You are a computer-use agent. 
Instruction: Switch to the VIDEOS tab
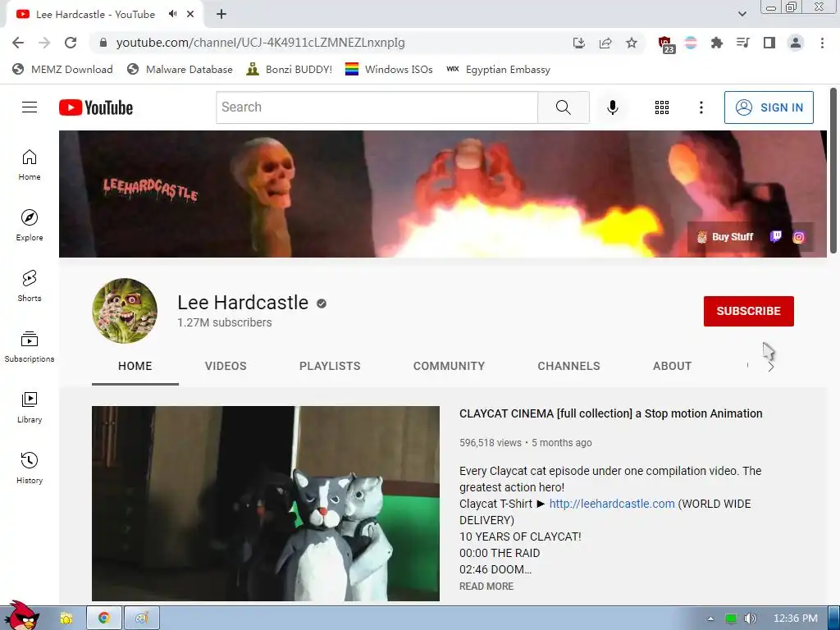click(x=226, y=366)
